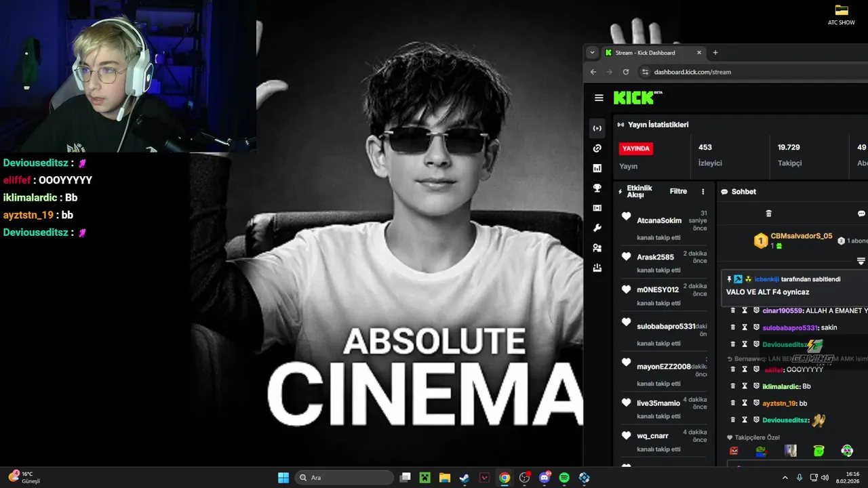Select the Pepe frog emote
Image resolution: width=868 pixels, height=488 pixels.
(762, 451)
